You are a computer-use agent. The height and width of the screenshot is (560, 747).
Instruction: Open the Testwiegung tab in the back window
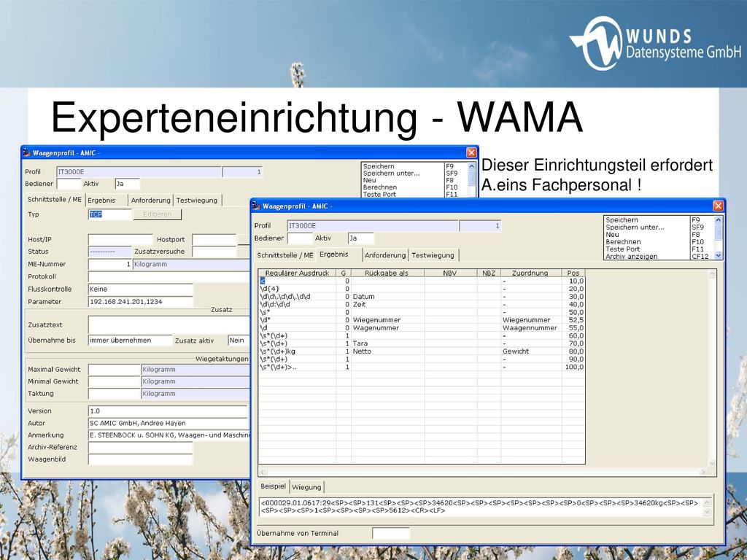pos(197,201)
